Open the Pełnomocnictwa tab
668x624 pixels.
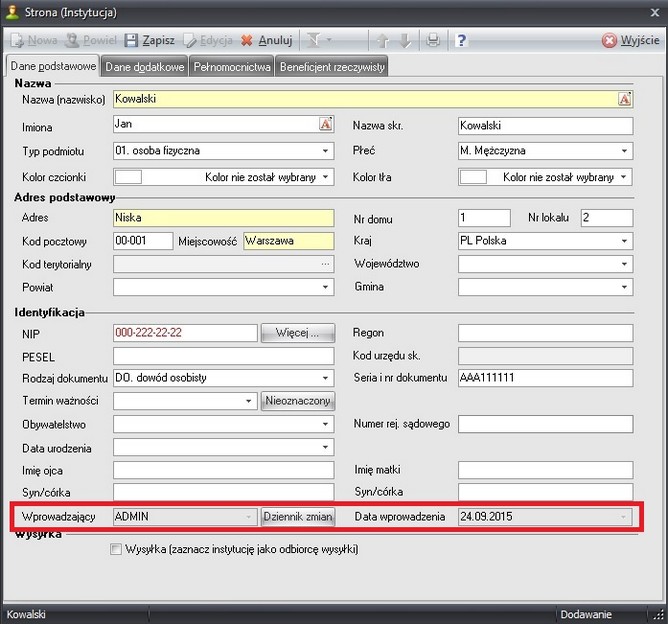tap(232, 67)
